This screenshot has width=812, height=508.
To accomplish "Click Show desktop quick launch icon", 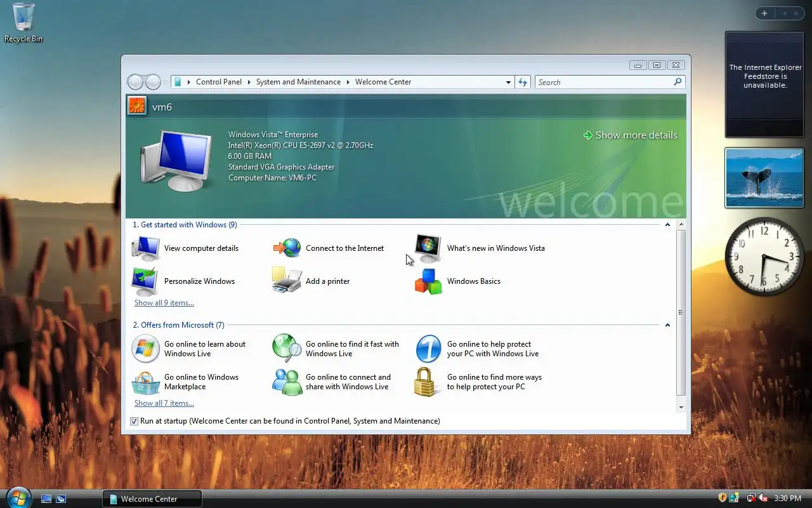I will (46, 499).
